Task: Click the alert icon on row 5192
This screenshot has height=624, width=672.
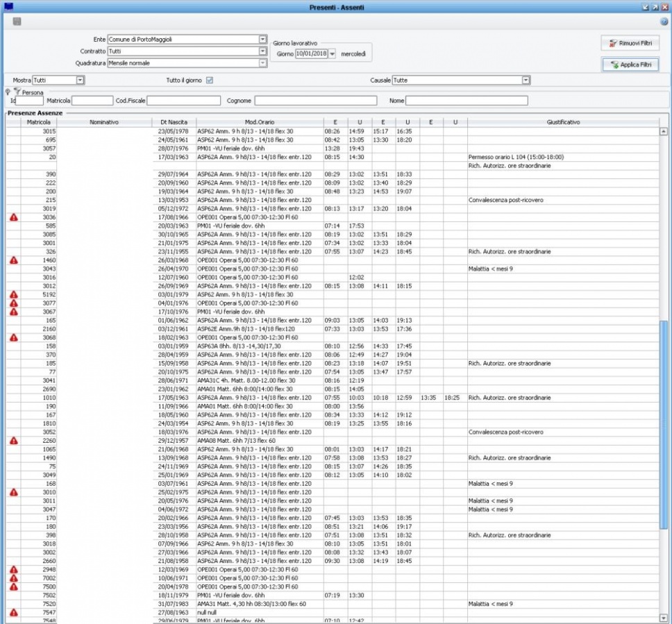Action: point(13,294)
